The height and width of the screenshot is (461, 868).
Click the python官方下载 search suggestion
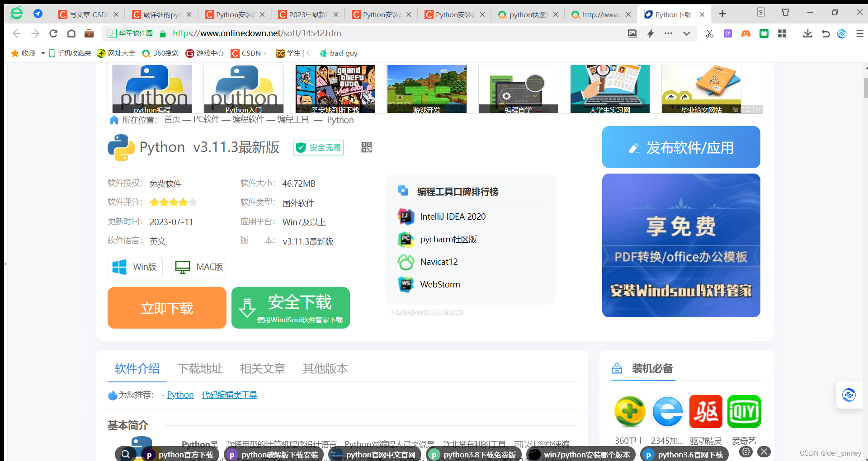click(180, 454)
